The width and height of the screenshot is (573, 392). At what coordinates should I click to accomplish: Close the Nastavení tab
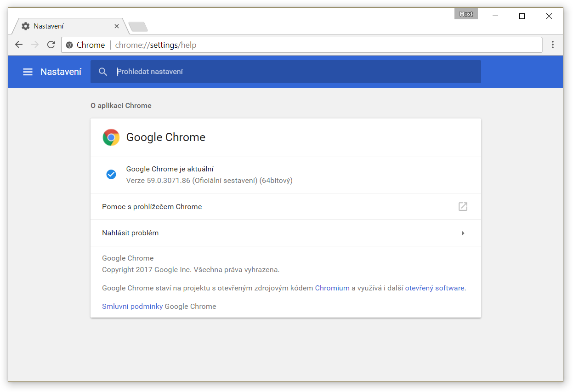coord(117,26)
